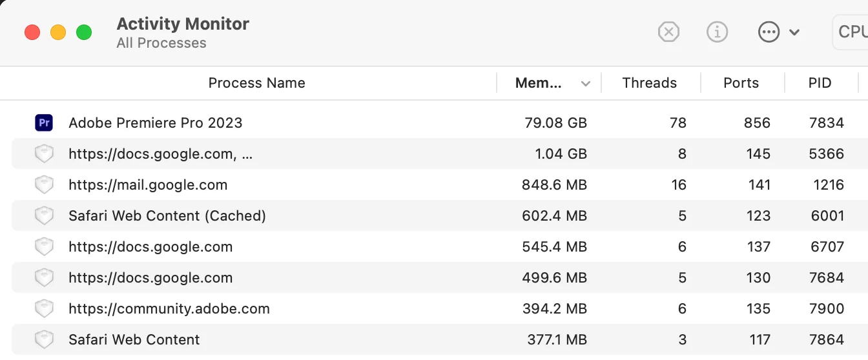Toggle Memory column sort direction chevron
The width and height of the screenshot is (868, 360).
586,83
